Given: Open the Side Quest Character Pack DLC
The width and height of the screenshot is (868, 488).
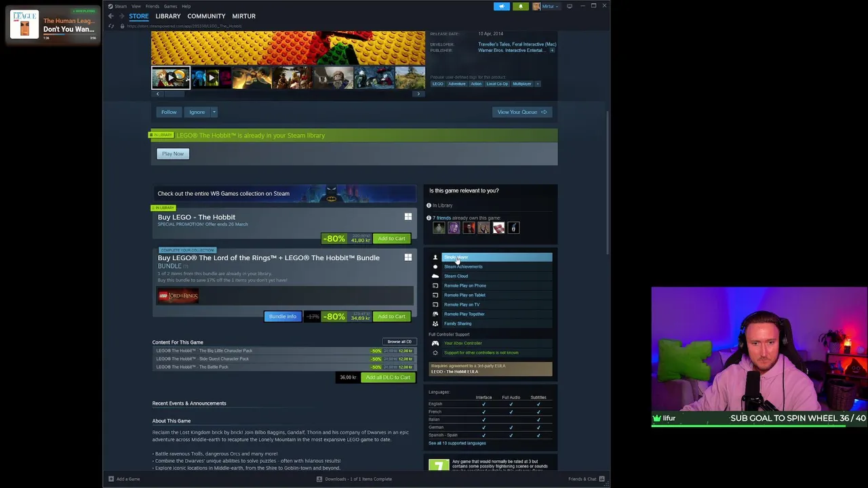Looking at the screenshot, I should (285, 359).
